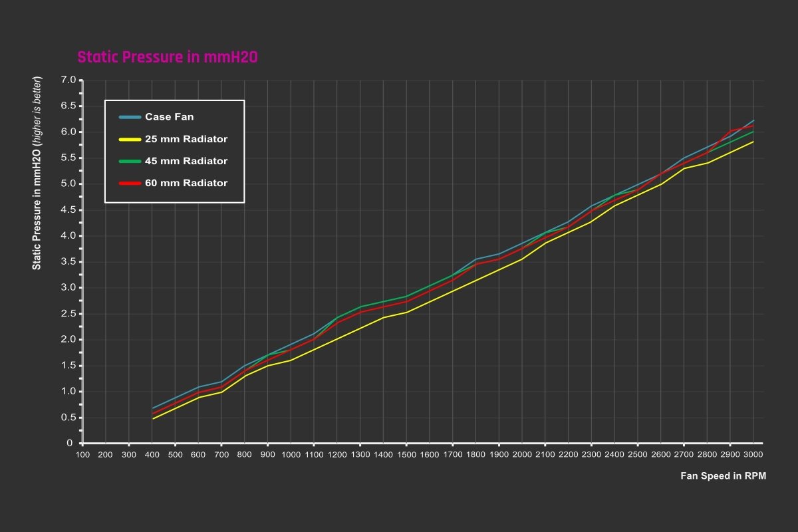Viewport: 798px width, 532px height.
Task: Click the 3.5 tick label on the y-axis
Action: [x=68, y=262]
